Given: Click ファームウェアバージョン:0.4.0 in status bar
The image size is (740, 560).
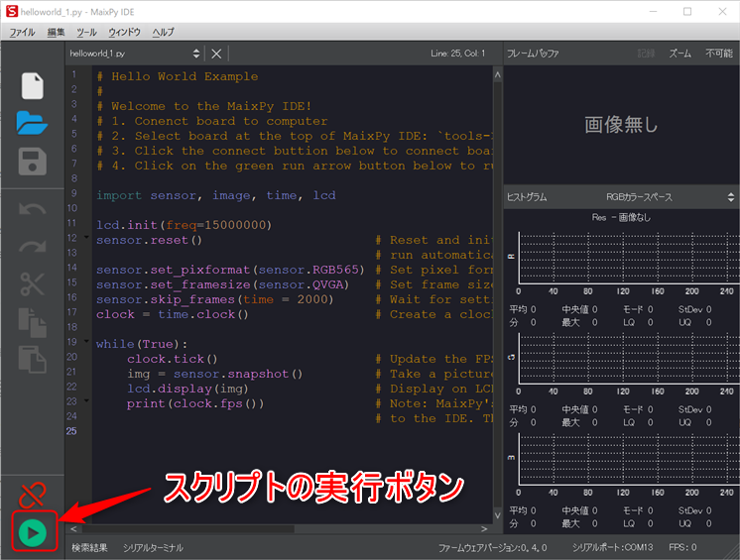Looking at the screenshot, I should coord(493,548).
